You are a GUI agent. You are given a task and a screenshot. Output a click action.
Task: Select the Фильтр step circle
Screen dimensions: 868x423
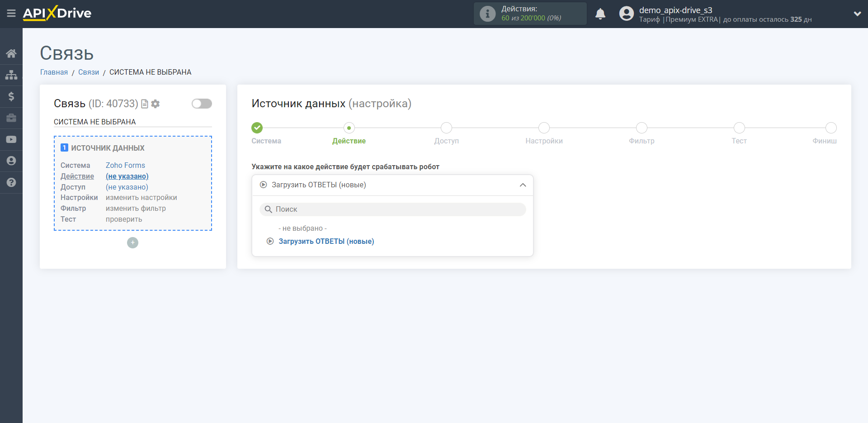642,128
